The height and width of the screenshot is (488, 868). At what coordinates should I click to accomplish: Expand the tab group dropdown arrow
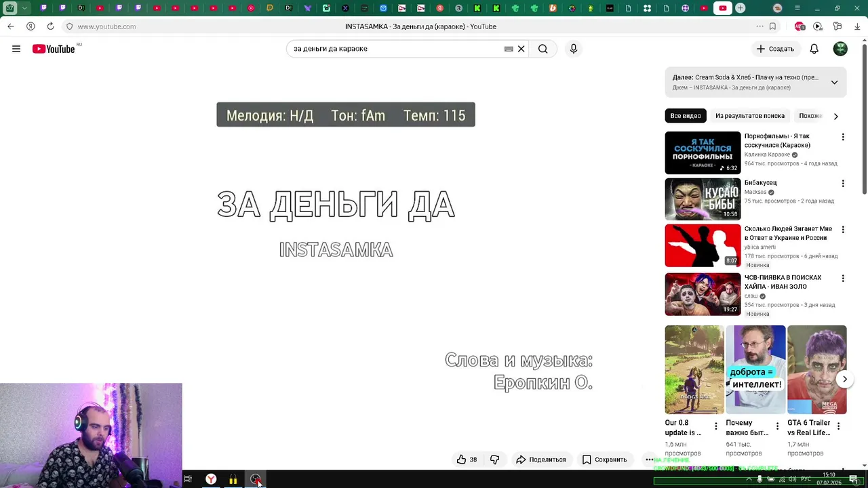click(x=25, y=8)
